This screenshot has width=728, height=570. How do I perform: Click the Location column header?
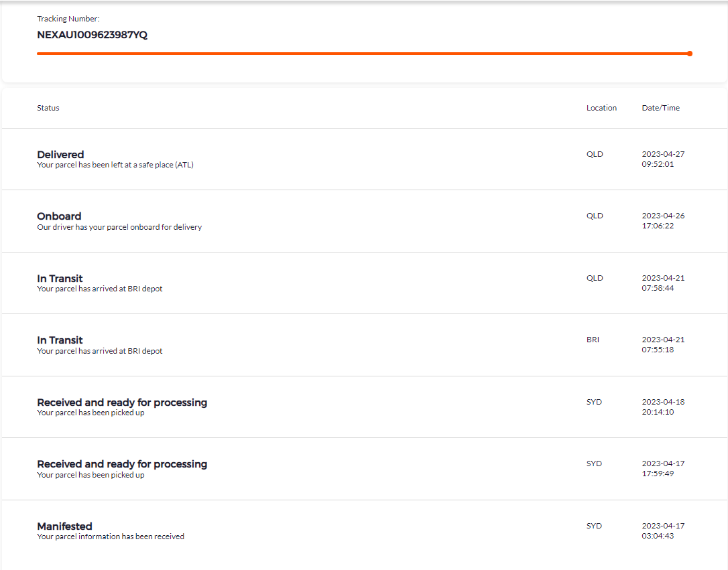(601, 108)
